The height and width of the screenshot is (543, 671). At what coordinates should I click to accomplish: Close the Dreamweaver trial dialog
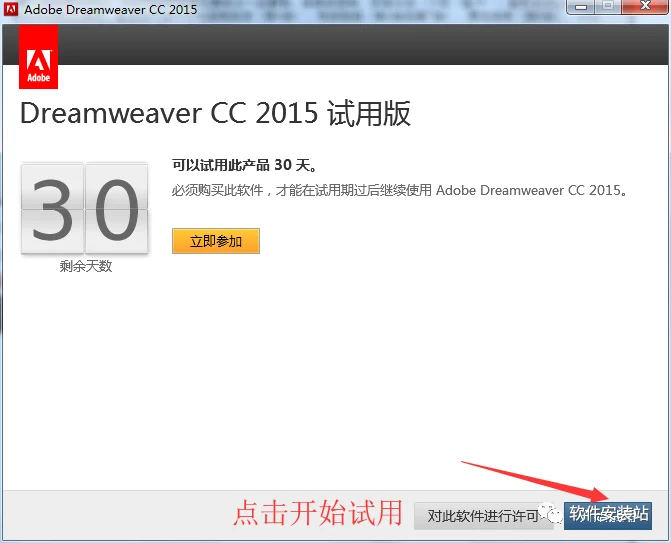(x=645, y=7)
